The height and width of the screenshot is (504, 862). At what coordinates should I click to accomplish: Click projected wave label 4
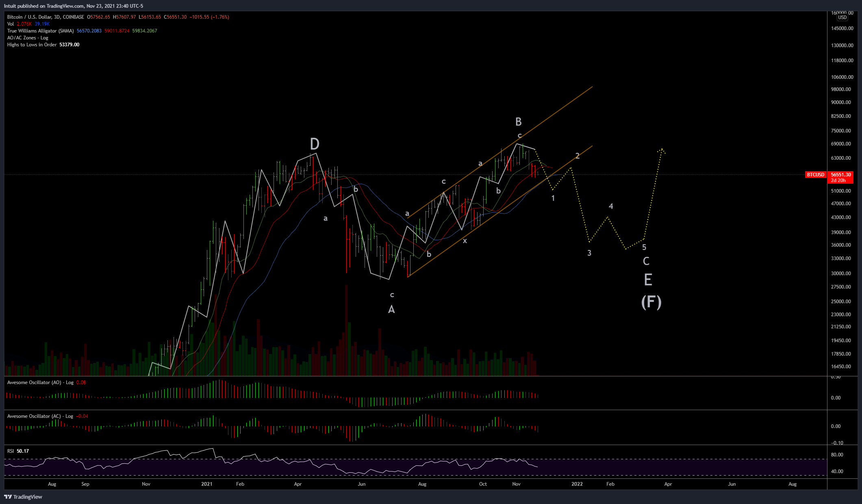pos(611,206)
